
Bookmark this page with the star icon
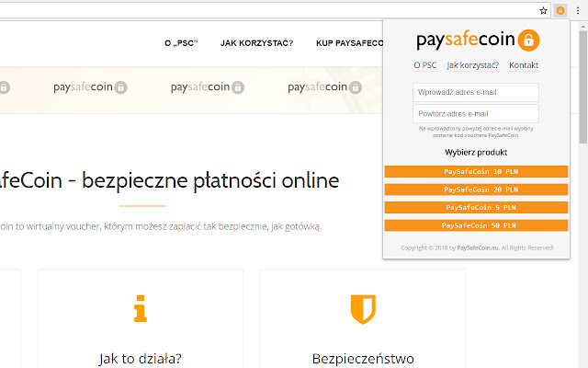543,11
